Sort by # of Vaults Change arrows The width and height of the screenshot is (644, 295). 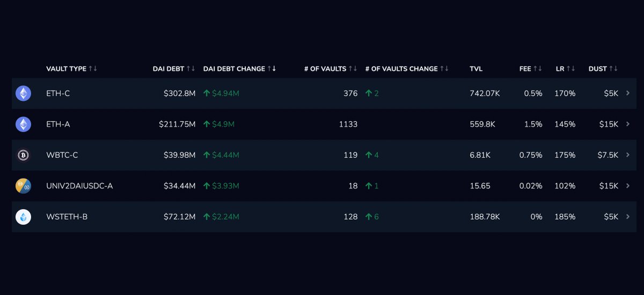[x=444, y=69]
